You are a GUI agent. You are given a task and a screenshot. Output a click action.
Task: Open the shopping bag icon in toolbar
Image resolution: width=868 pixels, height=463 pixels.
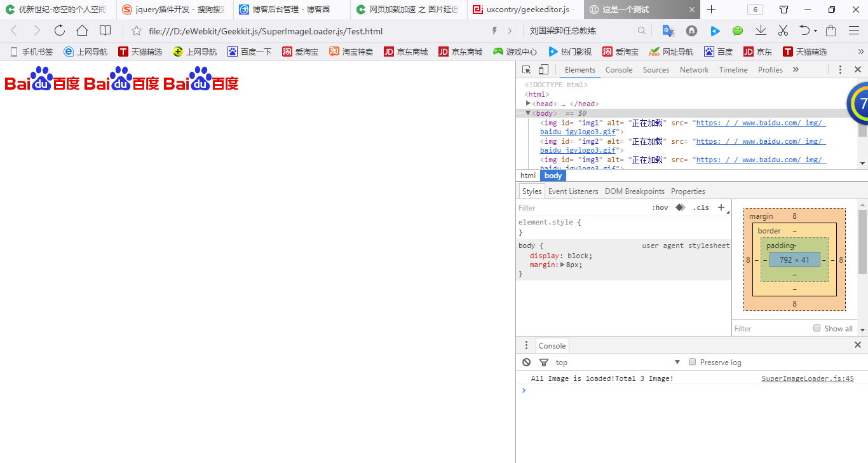pyautogui.click(x=831, y=31)
